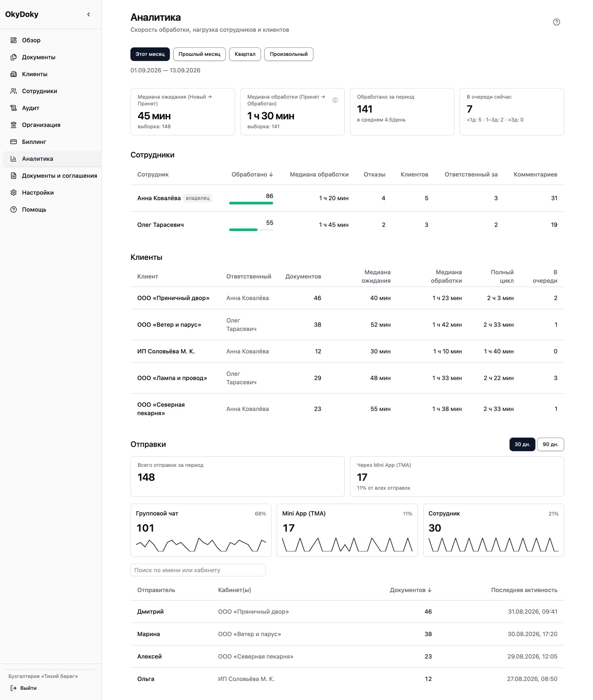
Task: Select the Прошлый месяц period
Action: click(200, 54)
